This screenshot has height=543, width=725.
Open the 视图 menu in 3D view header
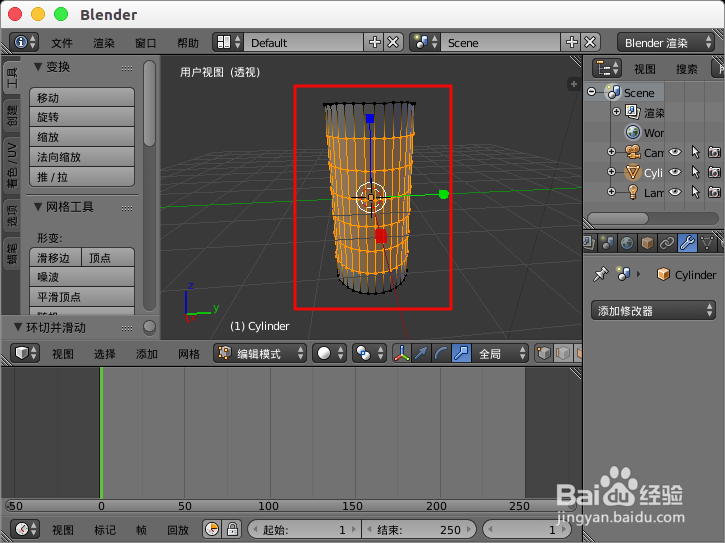[x=63, y=354]
